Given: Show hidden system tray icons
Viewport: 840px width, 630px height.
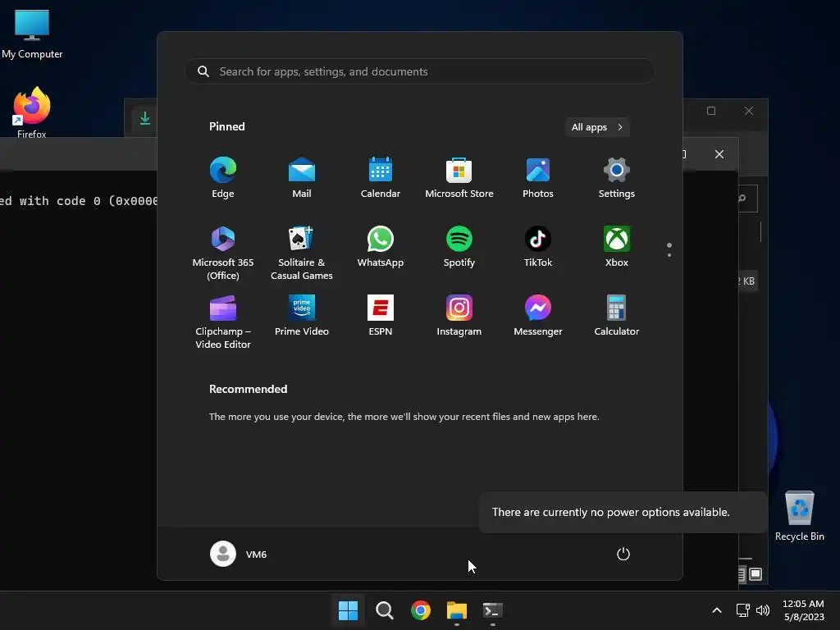Looking at the screenshot, I should [x=717, y=610].
